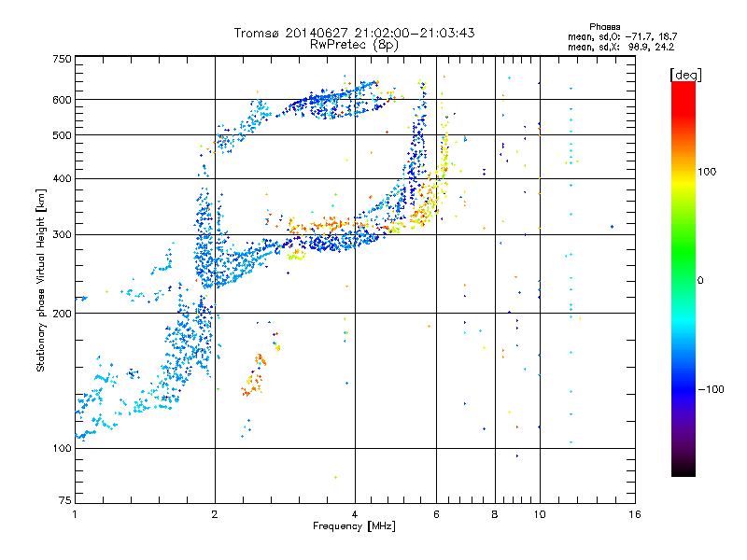Click the "[deg]" colorbar label
747x560 pixels.
[x=685, y=75]
